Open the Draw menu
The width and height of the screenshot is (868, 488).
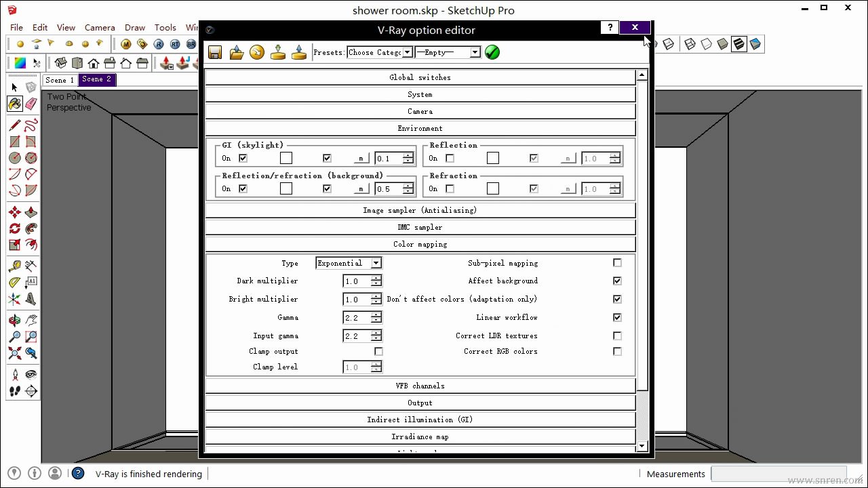(x=135, y=27)
